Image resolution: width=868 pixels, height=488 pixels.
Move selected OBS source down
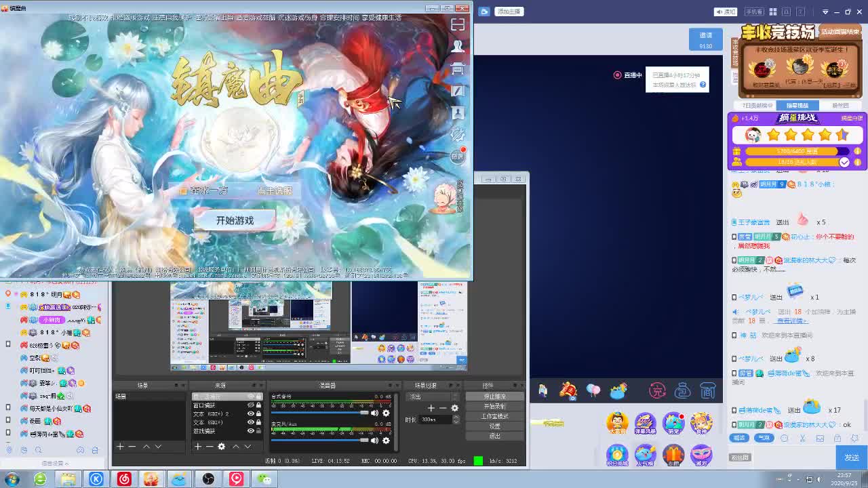coord(248,446)
